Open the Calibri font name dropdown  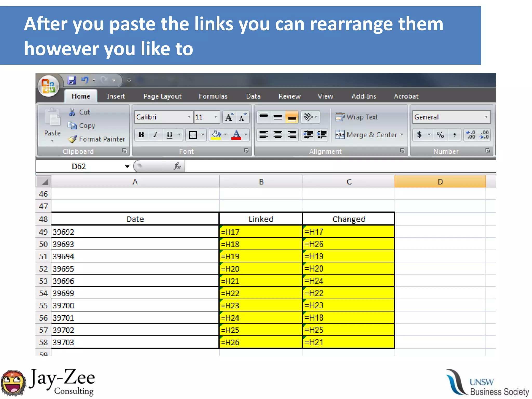[x=189, y=117]
